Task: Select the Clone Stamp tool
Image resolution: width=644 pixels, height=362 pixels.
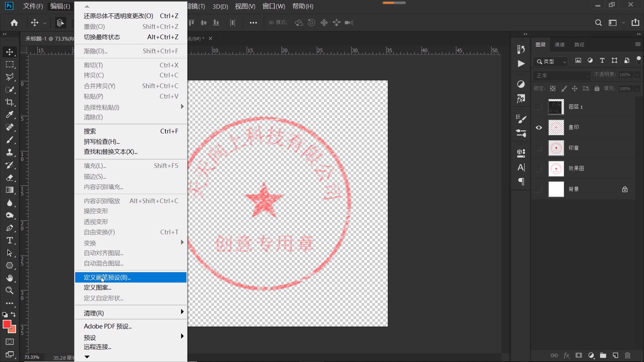Action: (10, 153)
